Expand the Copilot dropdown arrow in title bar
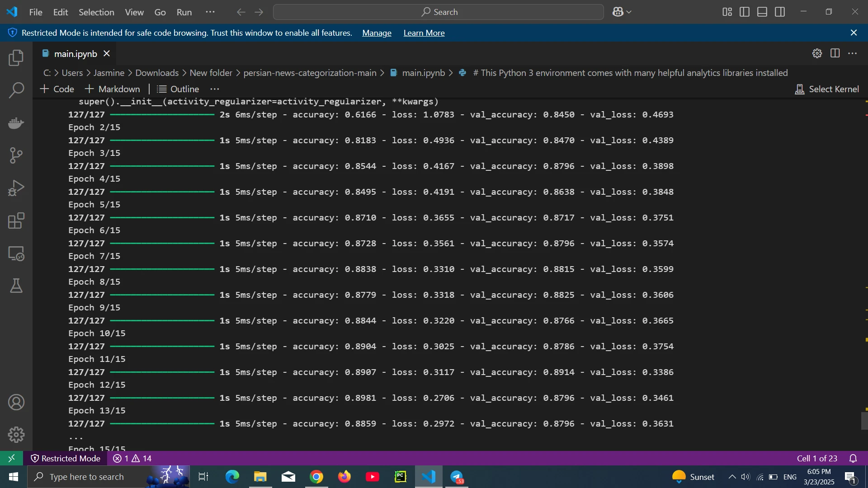Viewport: 868px width, 488px height. pos(629,12)
